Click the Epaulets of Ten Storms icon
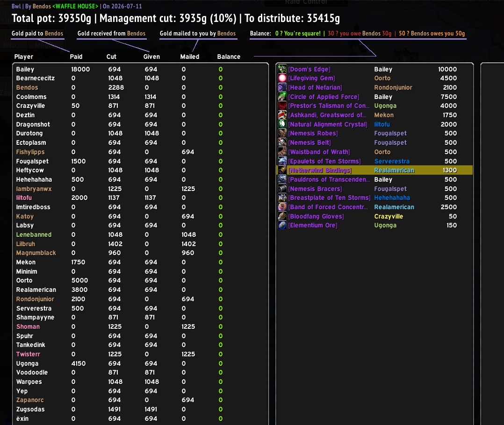The height and width of the screenshot is (425, 504). (x=282, y=161)
